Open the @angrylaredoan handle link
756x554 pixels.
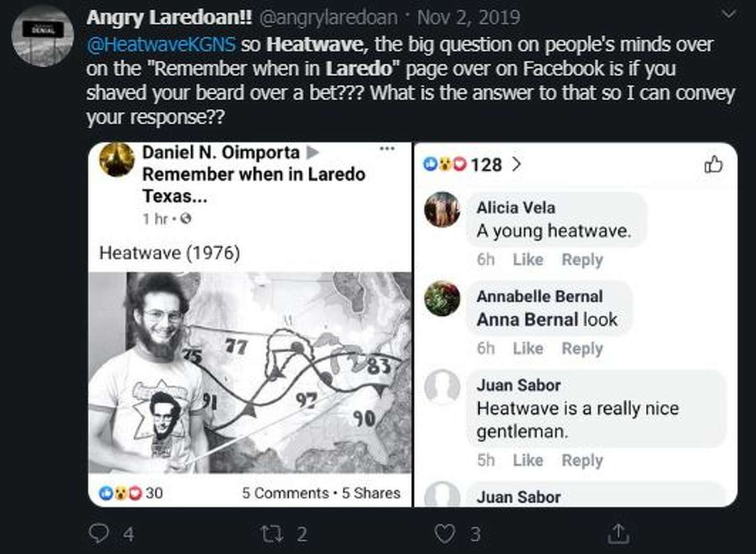pyautogui.click(x=328, y=18)
